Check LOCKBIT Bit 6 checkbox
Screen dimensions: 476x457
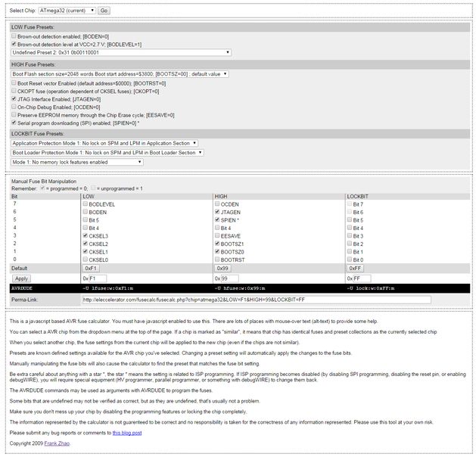tap(350, 212)
